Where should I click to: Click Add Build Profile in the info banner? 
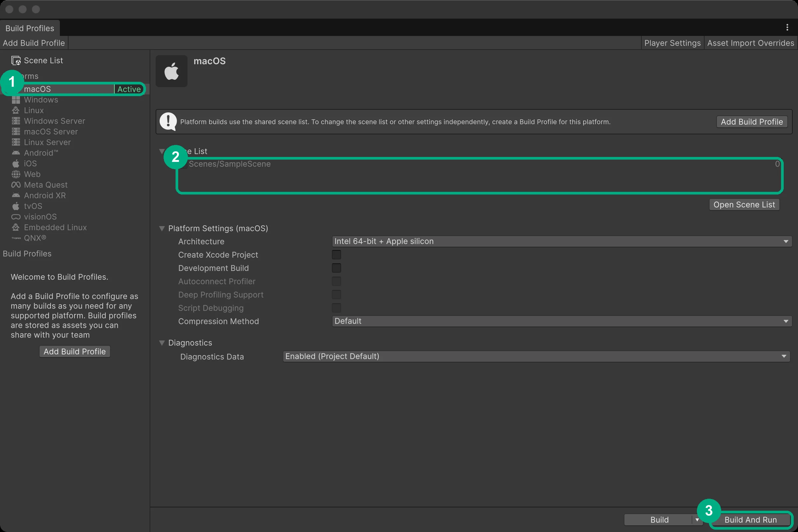tap(752, 122)
